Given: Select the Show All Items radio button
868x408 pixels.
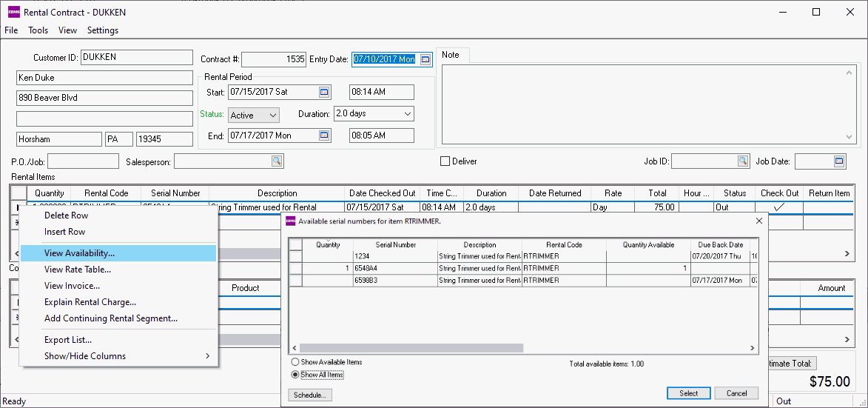Looking at the screenshot, I should (295, 375).
